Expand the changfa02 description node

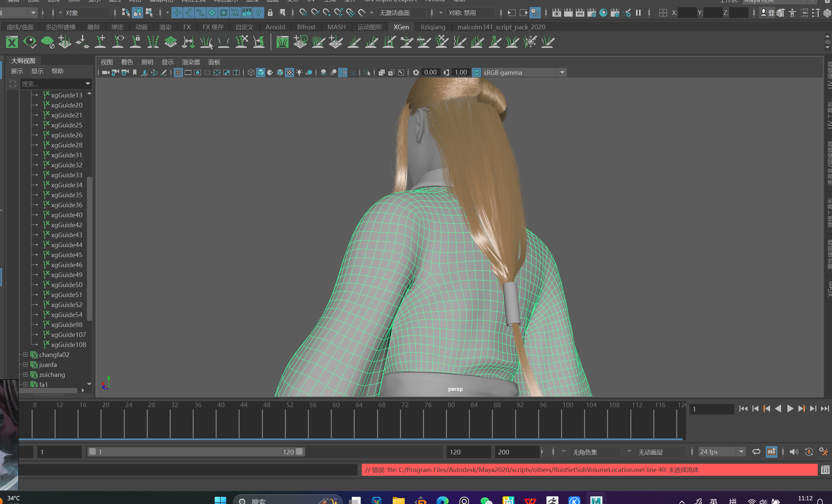coord(25,354)
